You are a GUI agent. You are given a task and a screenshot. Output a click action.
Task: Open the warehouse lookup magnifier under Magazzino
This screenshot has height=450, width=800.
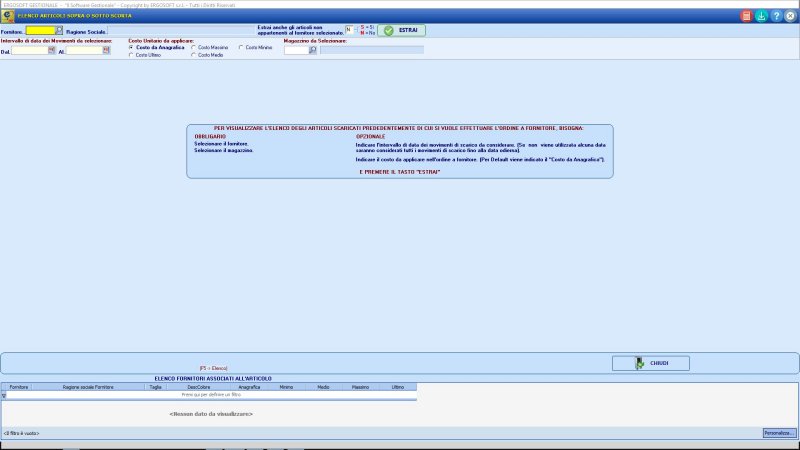coord(313,50)
